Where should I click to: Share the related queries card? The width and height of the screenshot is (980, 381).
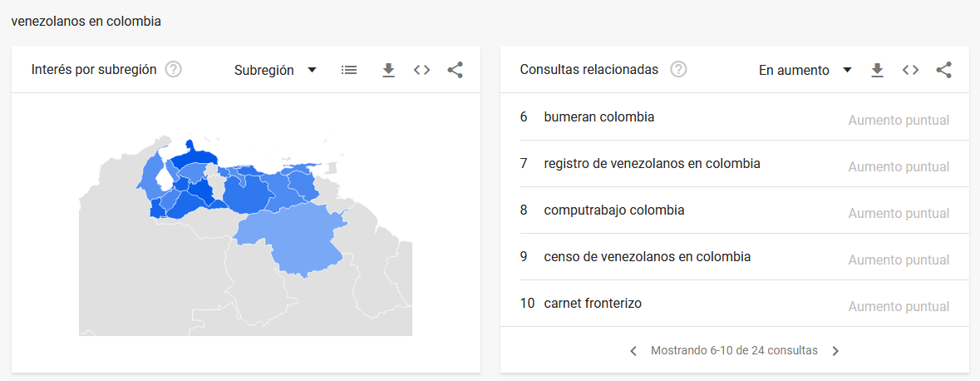point(943,70)
